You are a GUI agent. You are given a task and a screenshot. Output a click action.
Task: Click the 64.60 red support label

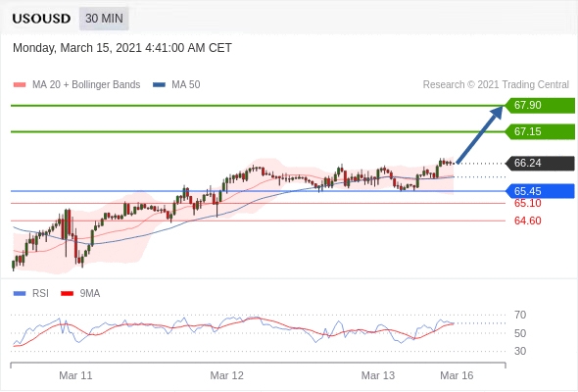(527, 220)
